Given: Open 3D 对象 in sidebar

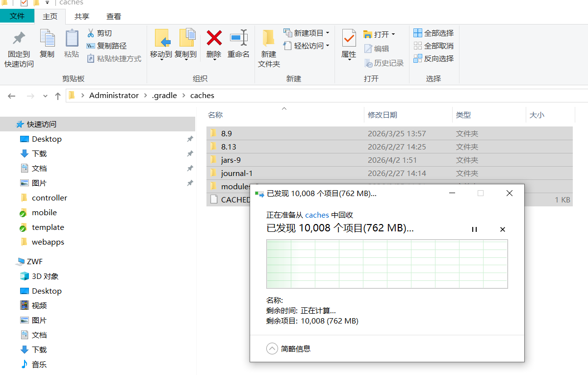Looking at the screenshot, I should point(39,276).
